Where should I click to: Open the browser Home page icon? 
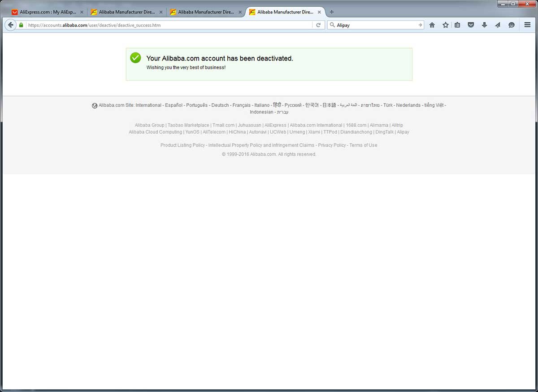[x=432, y=25]
